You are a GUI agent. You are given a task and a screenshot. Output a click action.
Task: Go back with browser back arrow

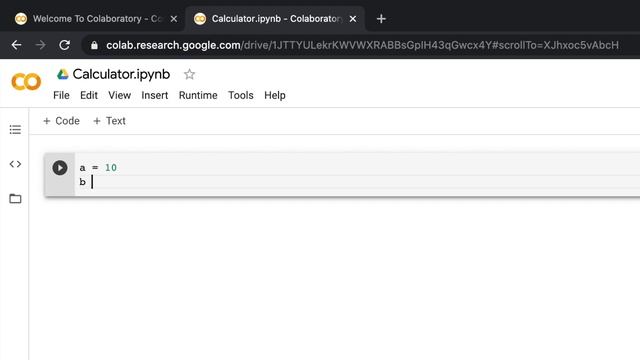[16, 45]
